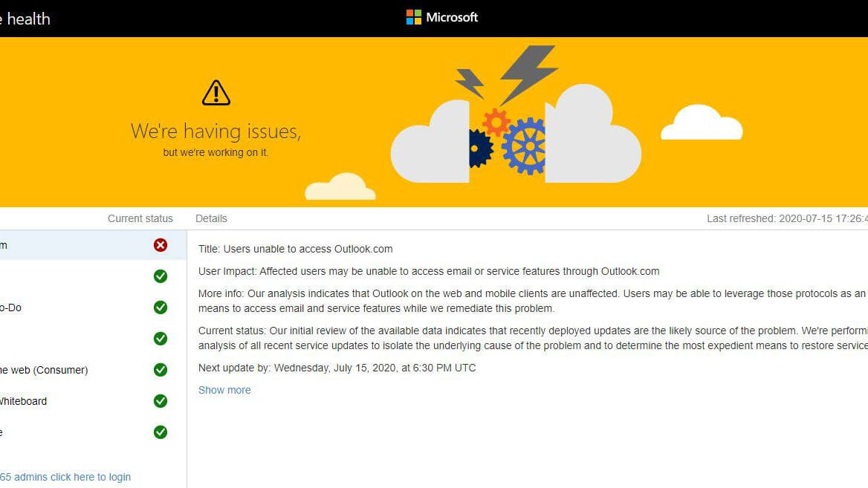Click the warning triangle in the yellow banner
Screen dimensions: 868x488
pyautogui.click(x=216, y=92)
